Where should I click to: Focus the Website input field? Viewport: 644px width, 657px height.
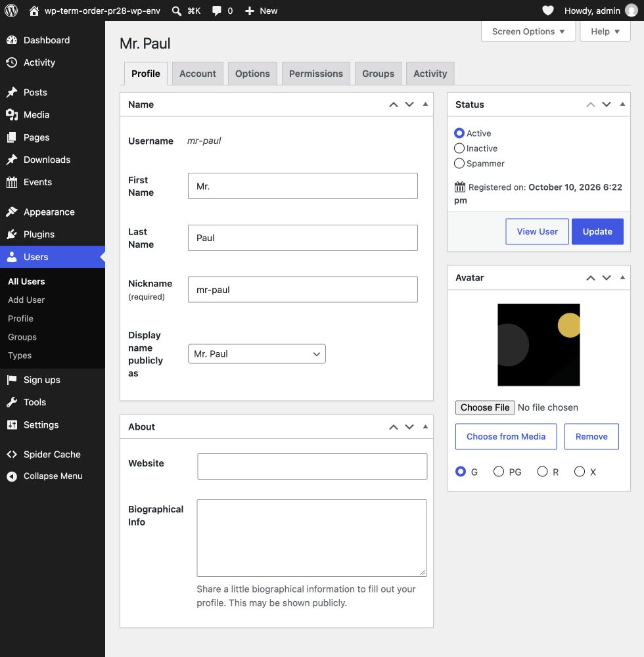click(x=312, y=466)
